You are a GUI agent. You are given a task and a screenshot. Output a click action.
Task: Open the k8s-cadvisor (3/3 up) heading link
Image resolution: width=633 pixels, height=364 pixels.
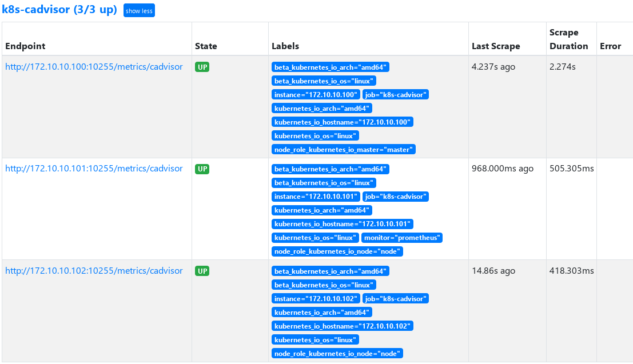tap(59, 9)
